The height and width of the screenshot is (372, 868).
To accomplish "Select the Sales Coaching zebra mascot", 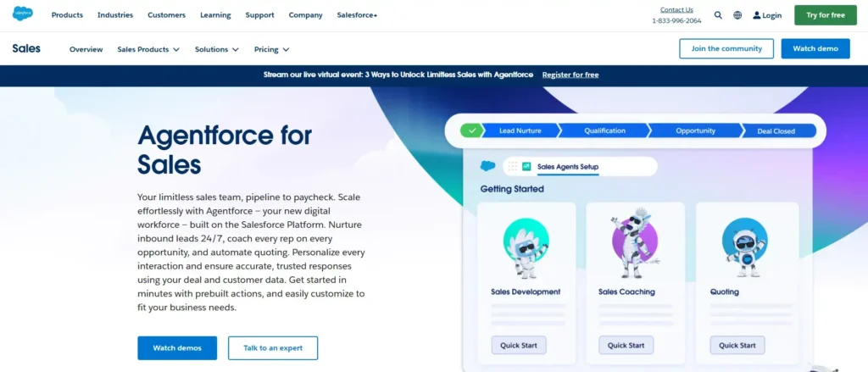I will 634,242.
